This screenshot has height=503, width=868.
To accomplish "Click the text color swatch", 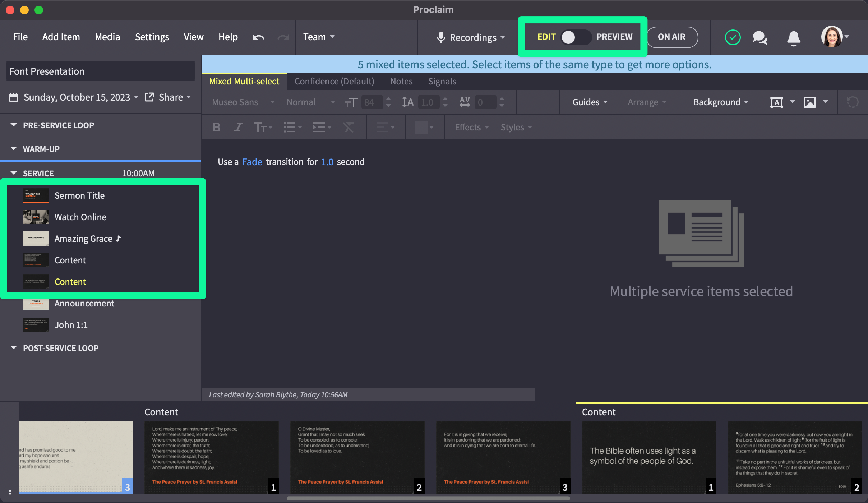I will 421,127.
